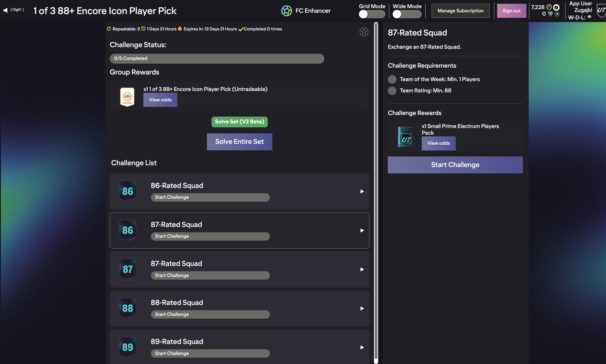This screenshot has height=364, width=606.
Task: Show W-D-L record with eye icon
Action: pyautogui.click(x=589, y=17)
